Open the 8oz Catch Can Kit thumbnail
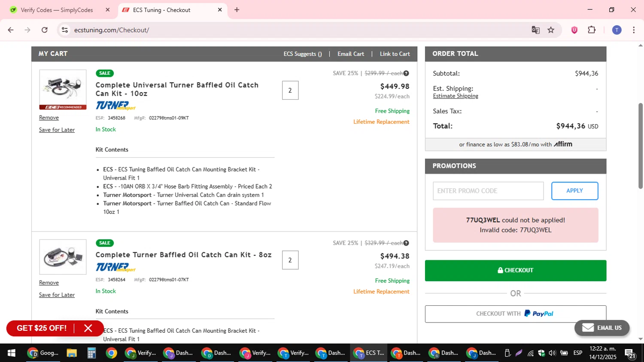Image resolution: width=644 pixels, height=362 pixels. click(x=63, y=257)
